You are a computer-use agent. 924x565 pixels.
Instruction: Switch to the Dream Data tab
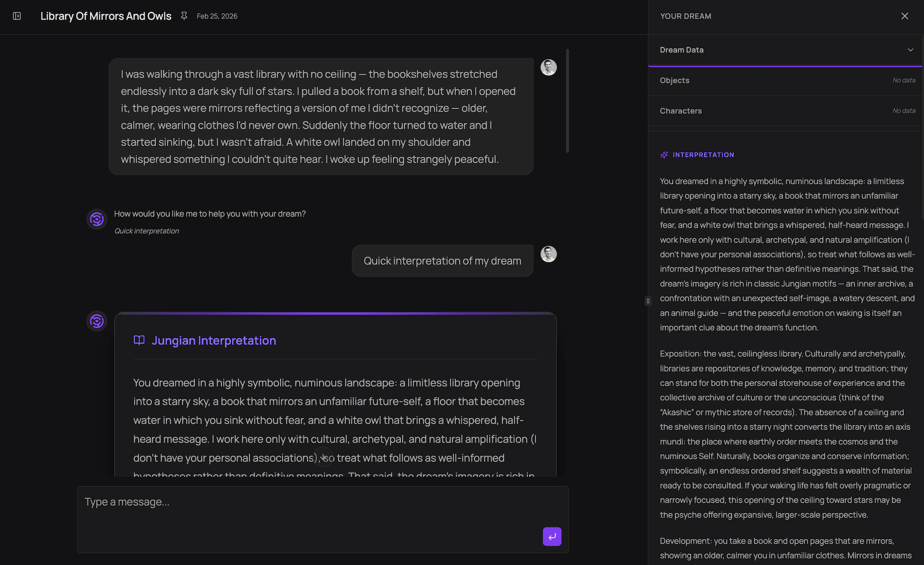point(681,49)
